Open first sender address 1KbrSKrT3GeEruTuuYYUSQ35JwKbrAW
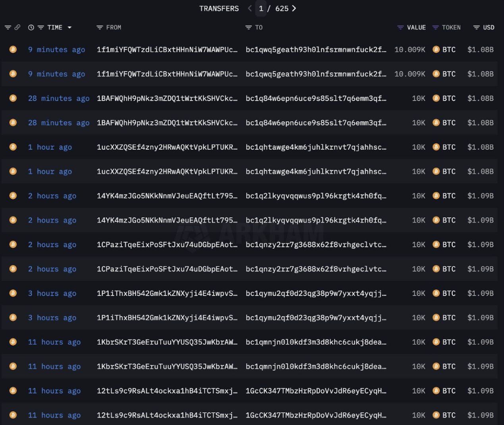This screenshot has height=425, width=504. point(167,342)
